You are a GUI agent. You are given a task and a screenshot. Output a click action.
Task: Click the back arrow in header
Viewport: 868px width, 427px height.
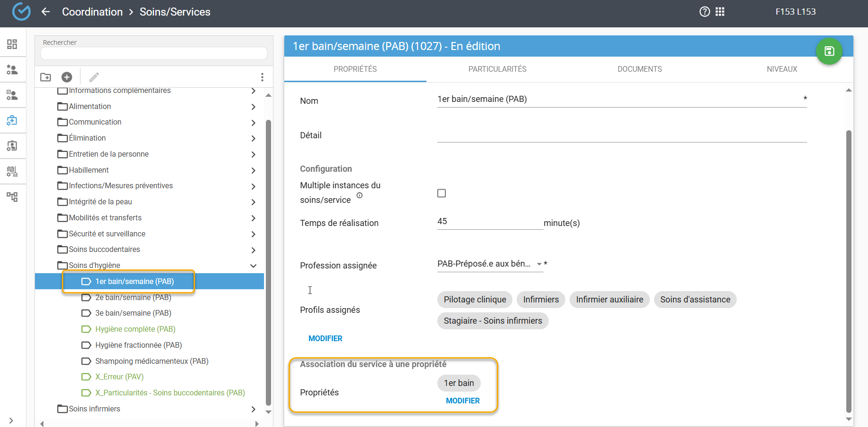tap(46, 12)
